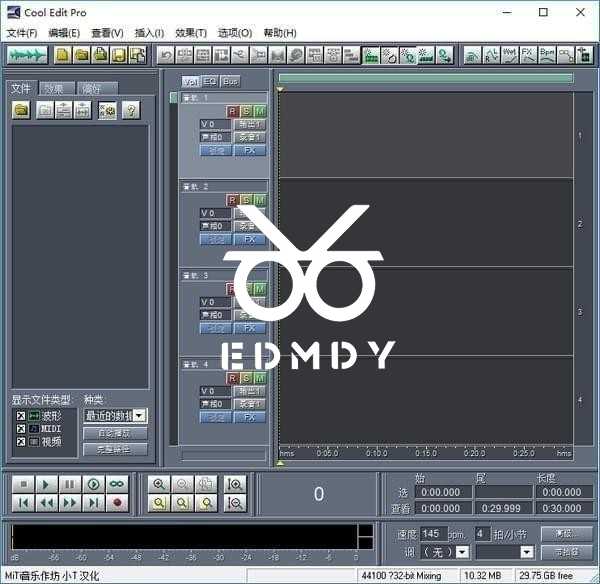Click the horizontal zoom-in magnifier icon
The image size is (600, 584).
159,484
